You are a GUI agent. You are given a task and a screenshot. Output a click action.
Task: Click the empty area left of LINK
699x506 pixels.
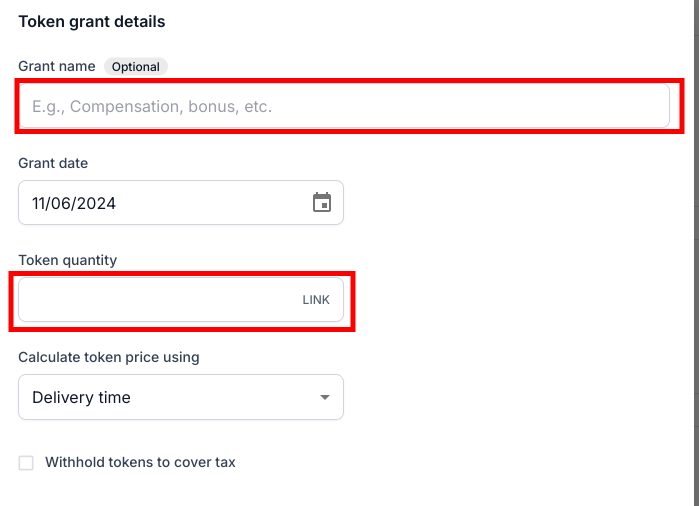pos(160,300)
